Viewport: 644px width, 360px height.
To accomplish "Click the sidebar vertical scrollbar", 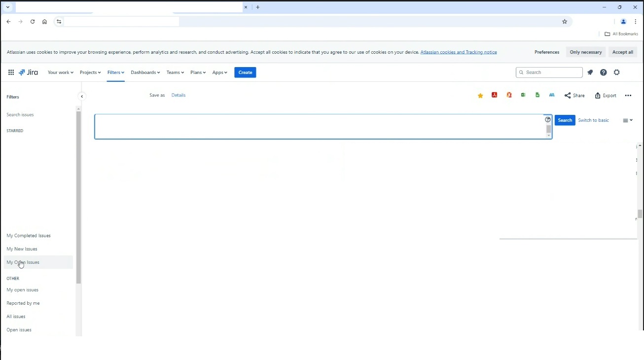I will (78, 197).
